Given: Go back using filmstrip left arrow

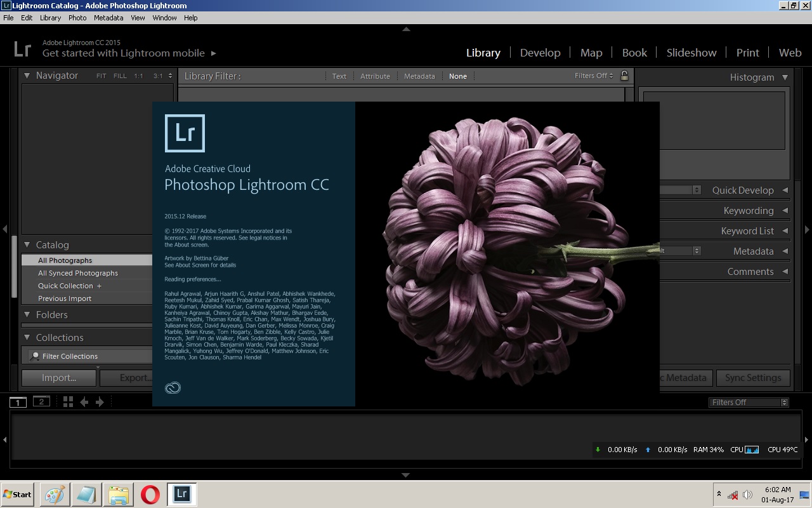Looking at the screenshot, I should (84, 402).
